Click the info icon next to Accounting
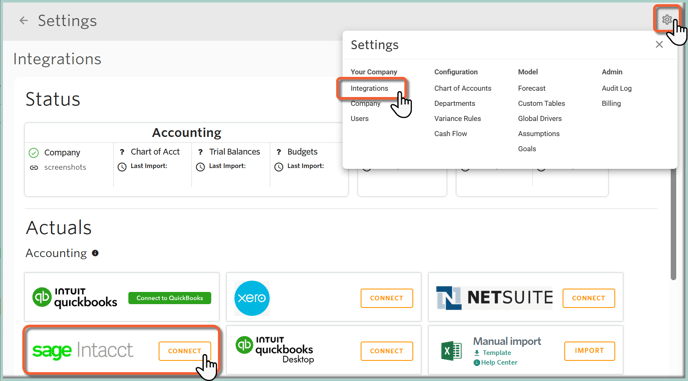Screen dimensions: 688x381 click(95, 253)
